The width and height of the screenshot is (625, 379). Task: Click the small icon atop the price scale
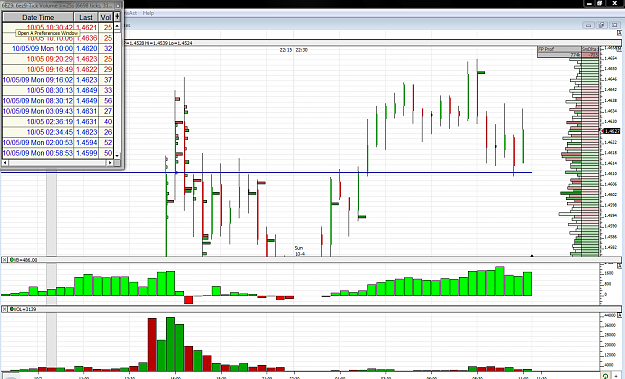(619, 32)
